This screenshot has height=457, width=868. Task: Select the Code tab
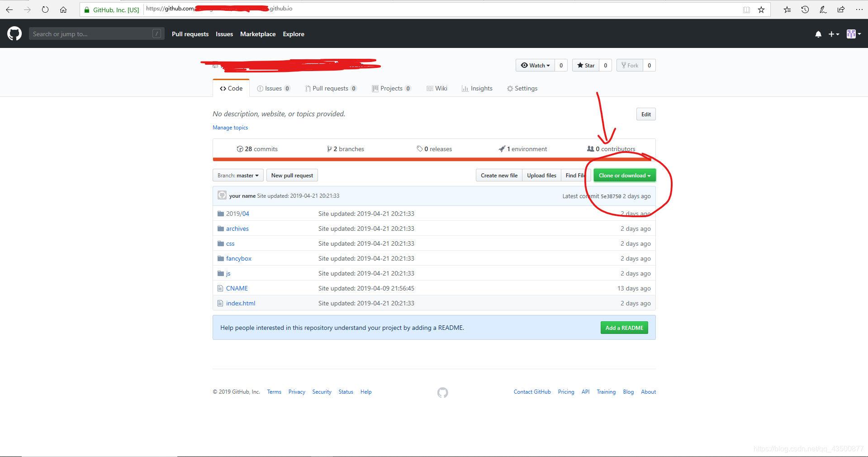(231, 88)
